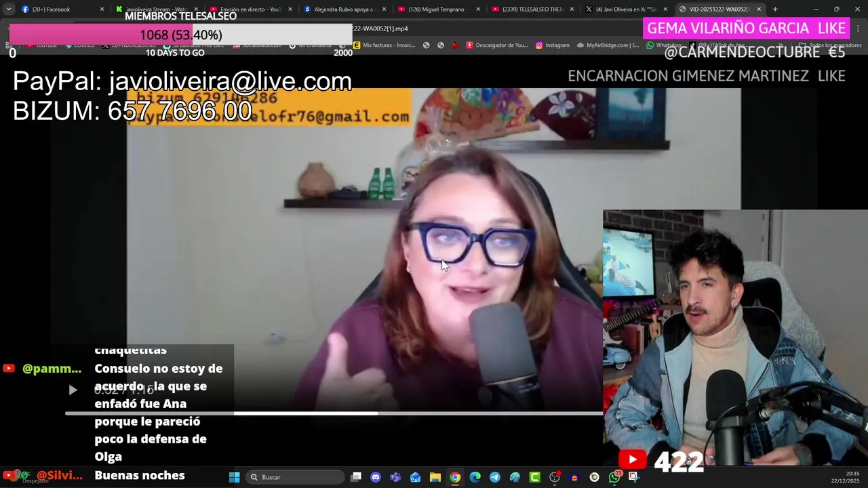This screenshot has width=868, height=488.
Task: Close the '(126) Miguel Temprano' tab
Action: coord(478,9)
